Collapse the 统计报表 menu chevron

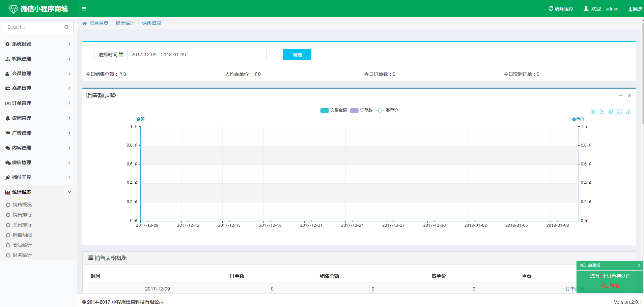click(69, 192)
